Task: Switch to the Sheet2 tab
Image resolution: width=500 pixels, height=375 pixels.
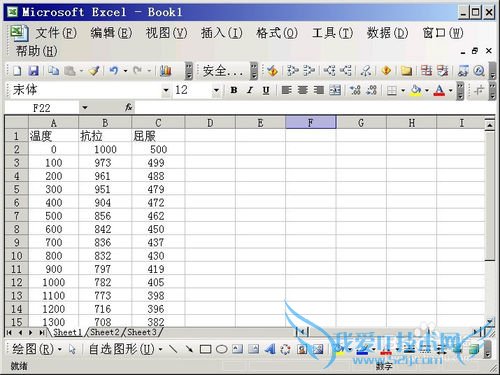Action: [x=105, y=332]
